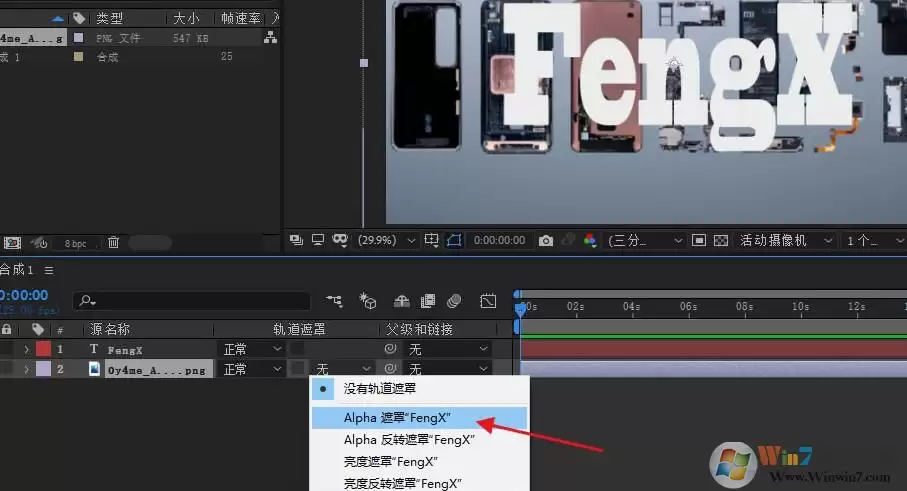Click the delete trash icon in project panel
Image resolution: width=907 pixels, height=491 pixels.
(x=113, y=243)
